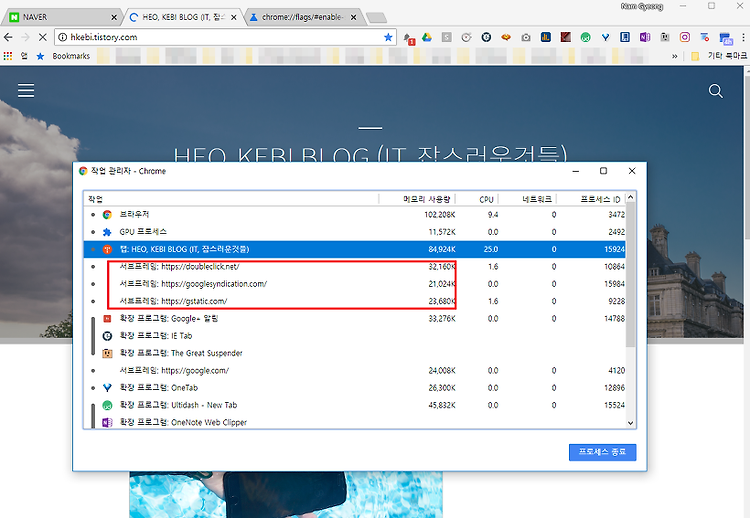Click the Bookmarks star folder in bookmarks bar

tap(63, 56)
